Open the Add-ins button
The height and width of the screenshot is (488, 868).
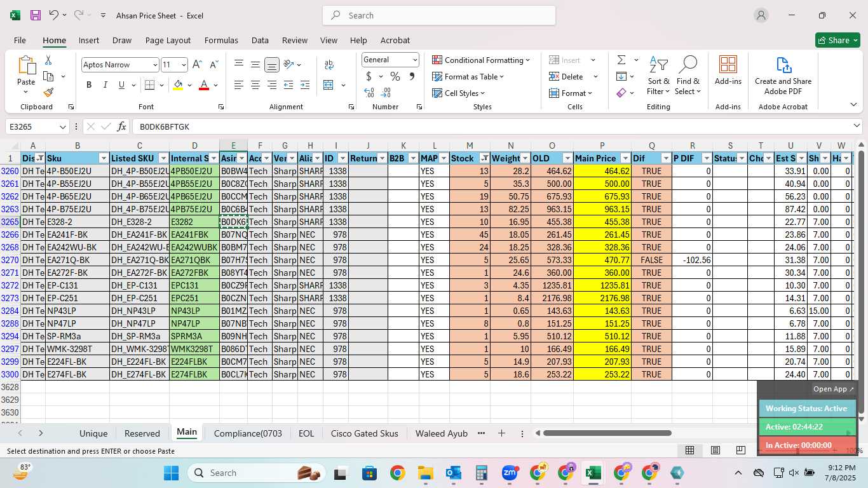pyautogui.click(x=728, y=71)
